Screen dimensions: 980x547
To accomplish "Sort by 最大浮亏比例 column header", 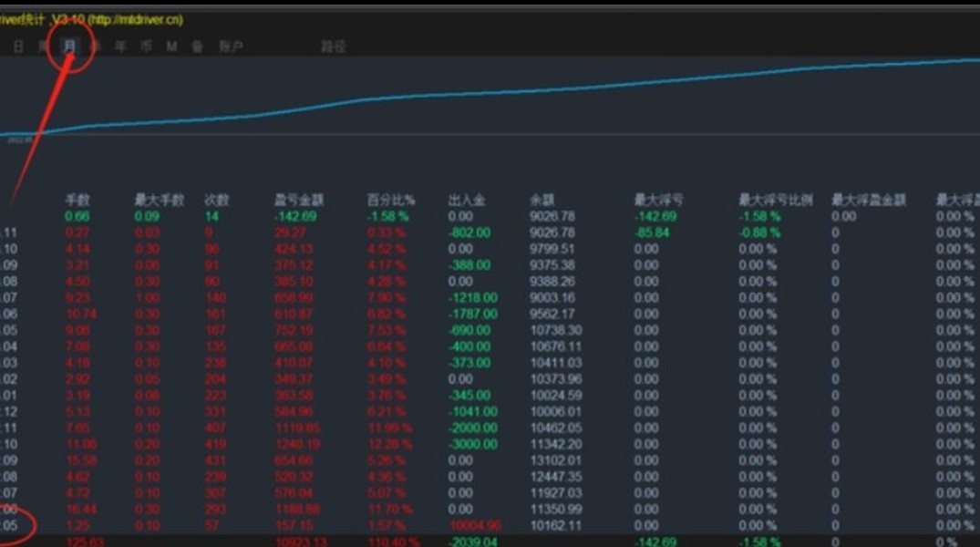I will (x=776, y=200).
